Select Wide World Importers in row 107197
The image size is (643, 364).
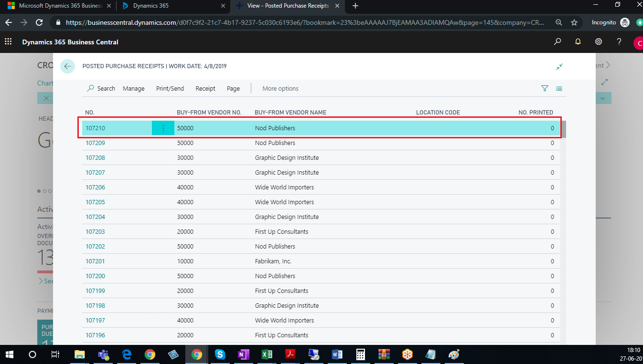pos(285,321)
